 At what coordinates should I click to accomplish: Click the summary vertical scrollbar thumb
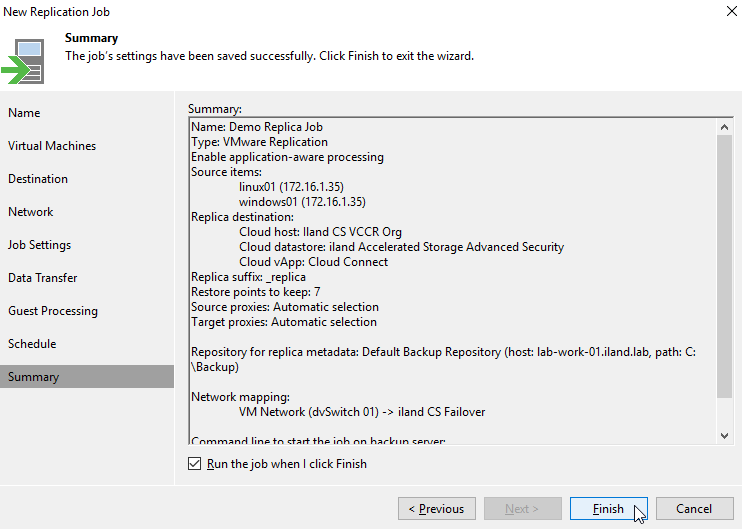[x=724, y=266]
